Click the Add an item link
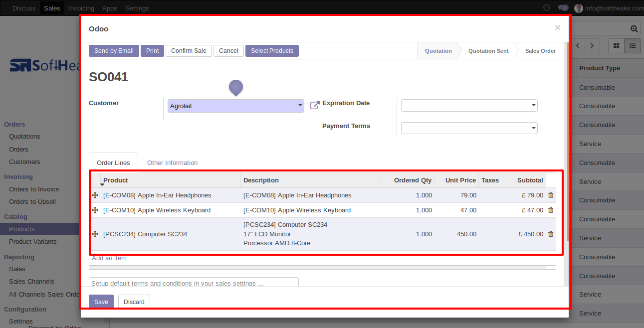This screenshot has width=644, height=328. 109,258
